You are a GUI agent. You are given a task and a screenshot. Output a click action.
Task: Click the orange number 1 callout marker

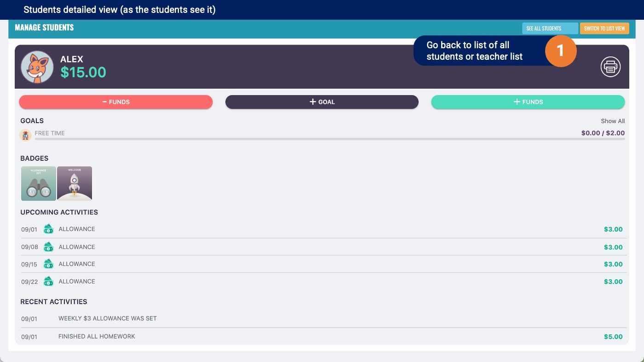[561, 51]
